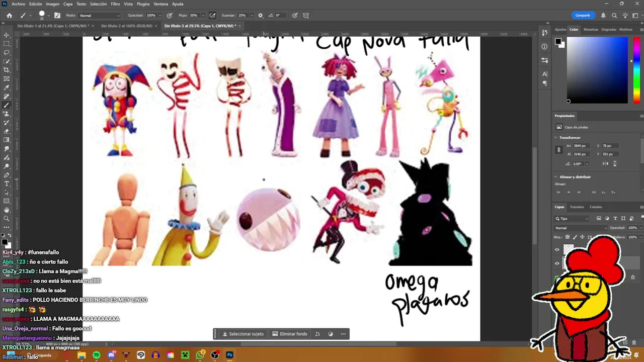This screenshot has width=644, height=362.
Task: Switch to the Muestras tab
Action: click(x=591, y=30)
